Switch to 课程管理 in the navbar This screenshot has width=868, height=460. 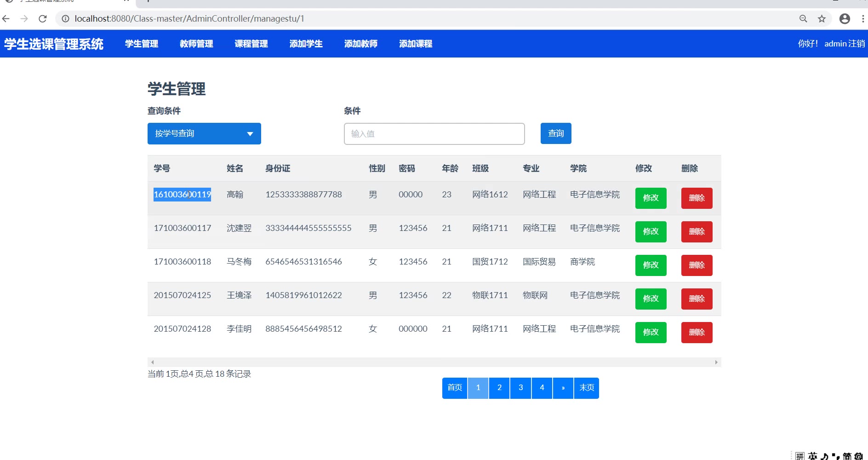point(251,44)
